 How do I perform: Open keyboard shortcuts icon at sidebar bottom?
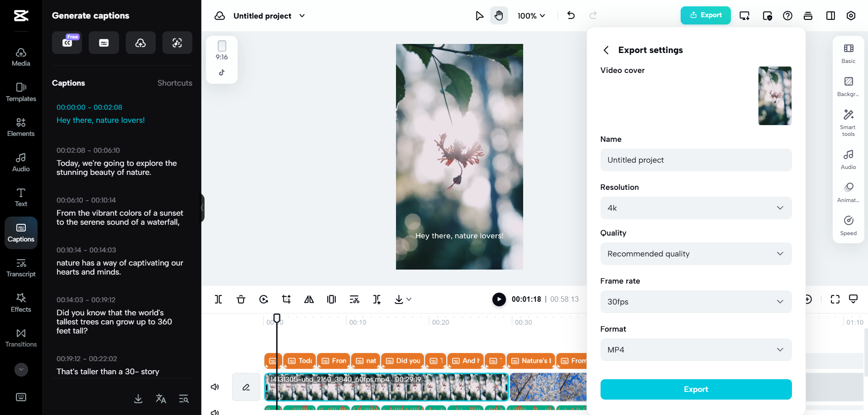pos(21,397)
